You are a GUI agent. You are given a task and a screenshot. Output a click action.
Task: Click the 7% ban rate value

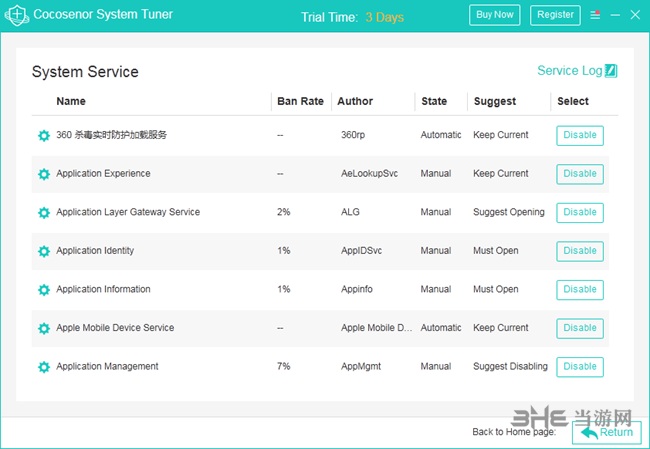pyautogui.click(x=284, y=366)
